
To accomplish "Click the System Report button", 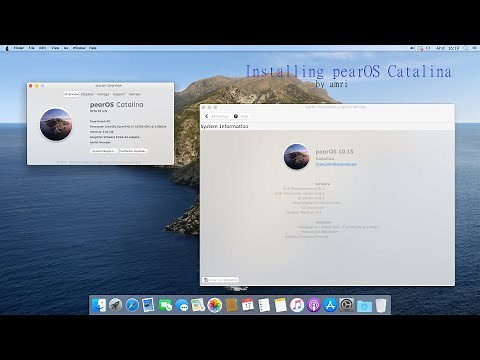I will click(104, 151).
